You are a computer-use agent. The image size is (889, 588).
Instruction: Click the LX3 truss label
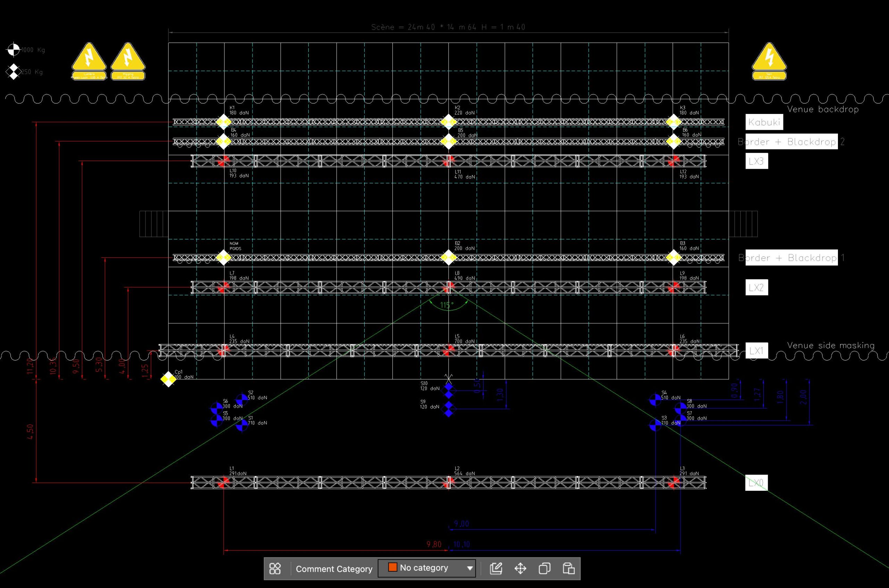point(756,161)
